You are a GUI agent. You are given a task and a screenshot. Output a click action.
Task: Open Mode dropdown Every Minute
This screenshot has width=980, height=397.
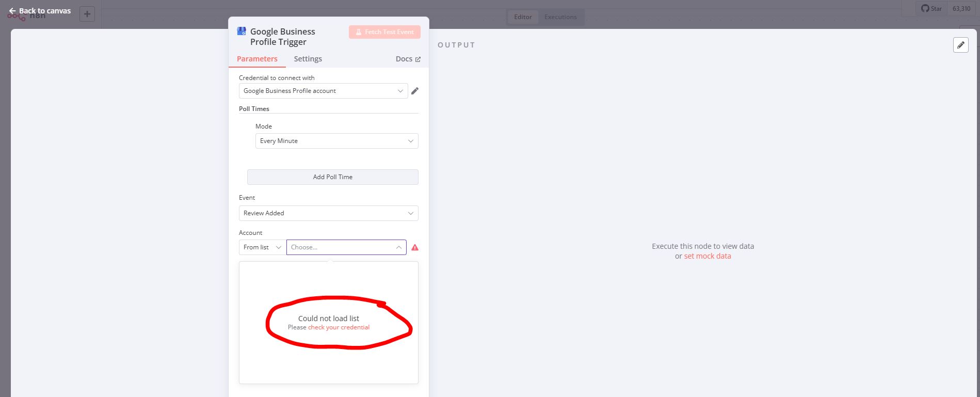tap(336, 141)
